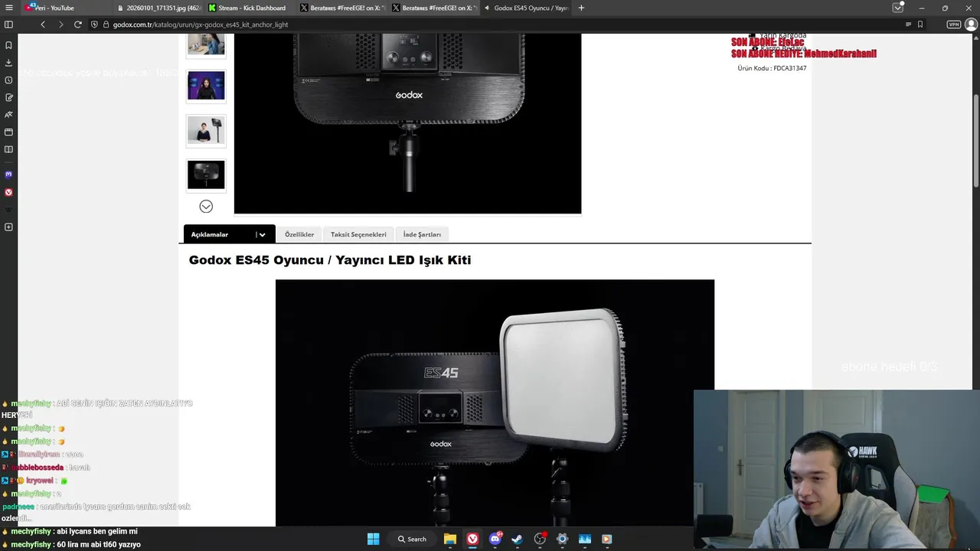Open Windows Start menu

(x=373, y=539)
